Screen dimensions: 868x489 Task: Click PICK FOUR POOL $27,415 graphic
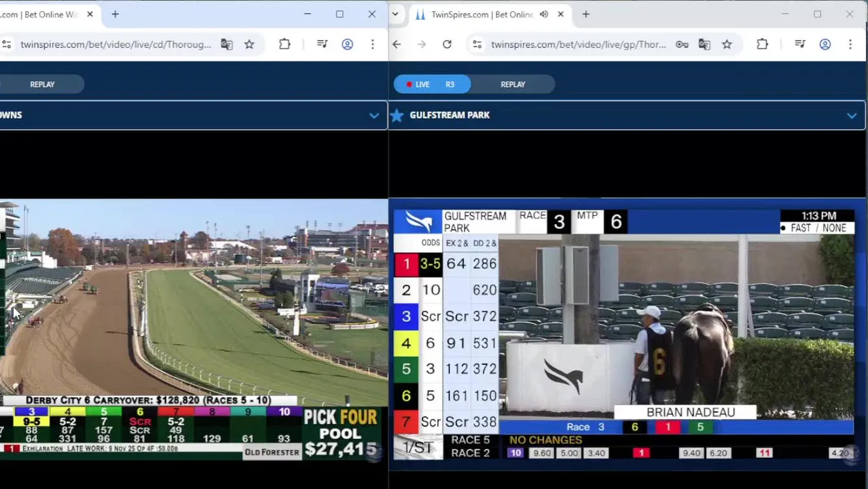tap(341, 433)
